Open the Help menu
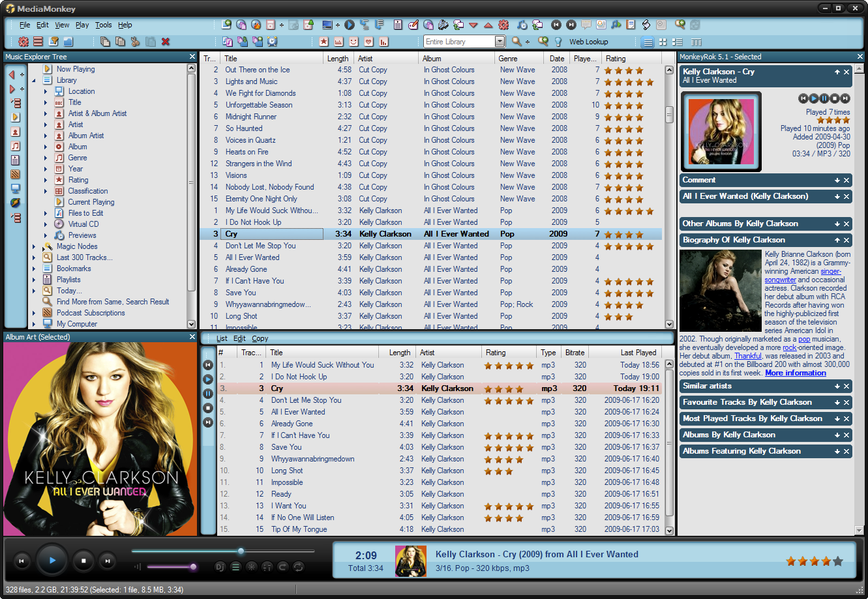 [125, 25]
